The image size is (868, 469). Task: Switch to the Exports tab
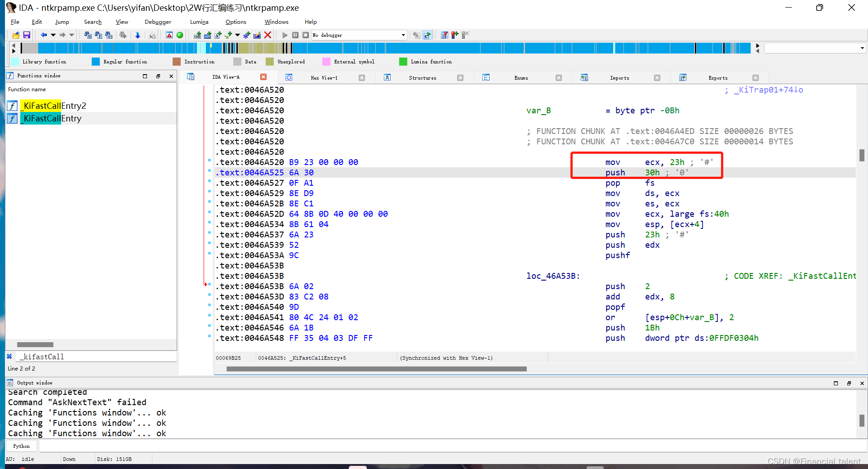718,78
